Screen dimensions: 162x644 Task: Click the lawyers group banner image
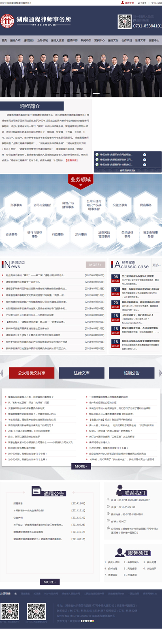[81, 71]
